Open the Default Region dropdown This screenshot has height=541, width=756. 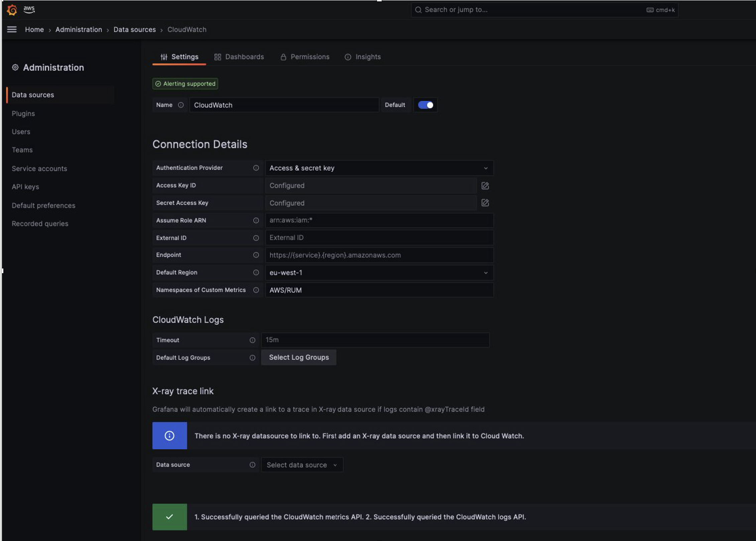click(x=379, y=273)
